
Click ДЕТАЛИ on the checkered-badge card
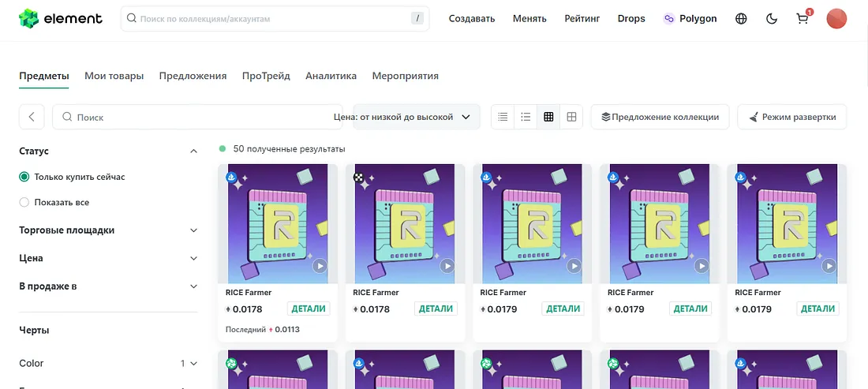coord(436,309)
